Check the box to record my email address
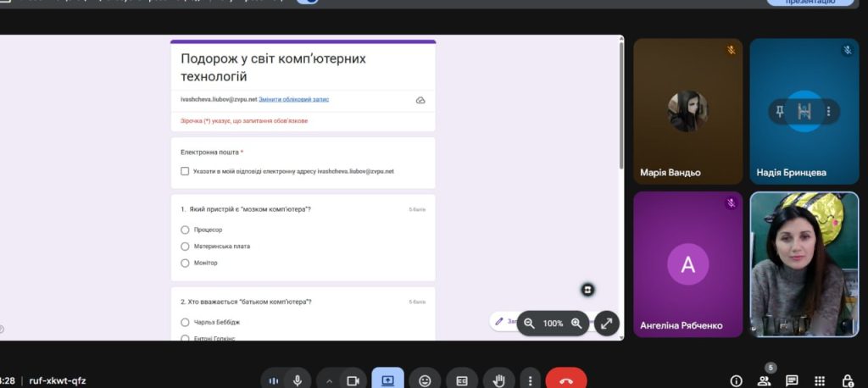 (185, 171)
